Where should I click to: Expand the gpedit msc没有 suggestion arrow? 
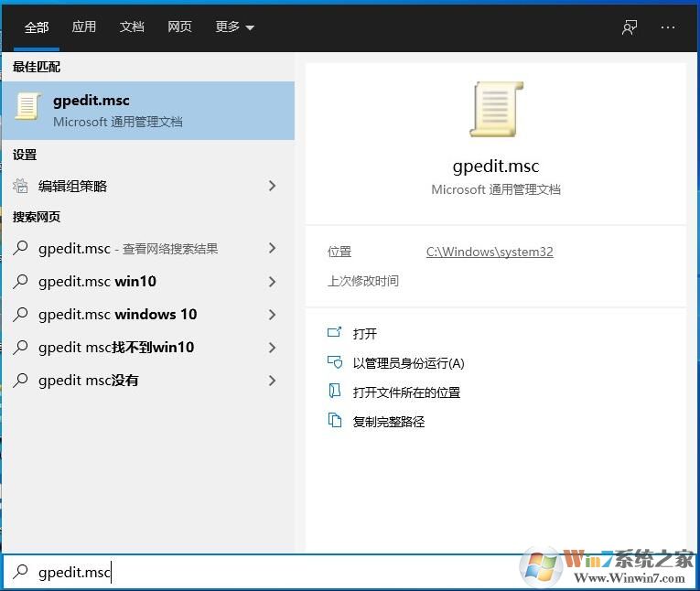click(273, 381)
